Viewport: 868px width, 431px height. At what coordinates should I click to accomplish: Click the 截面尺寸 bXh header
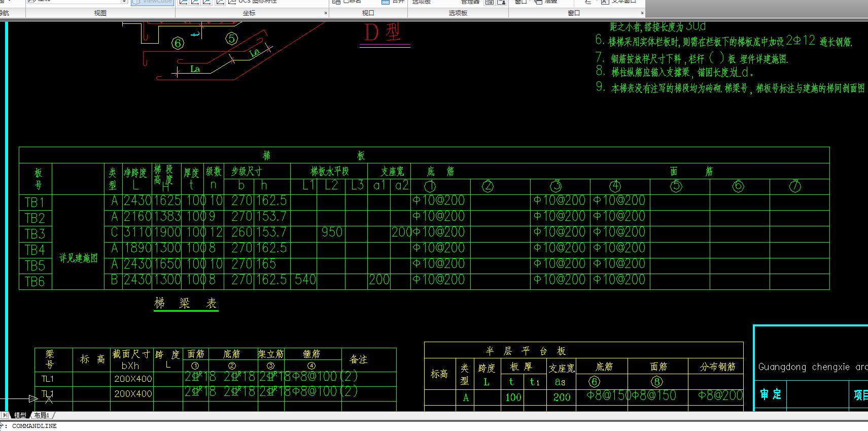click(131, 359)
